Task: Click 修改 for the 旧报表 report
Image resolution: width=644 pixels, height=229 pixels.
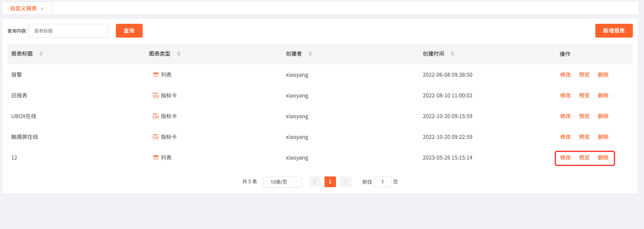Action: pyautogui.click(x=565, y=96)
